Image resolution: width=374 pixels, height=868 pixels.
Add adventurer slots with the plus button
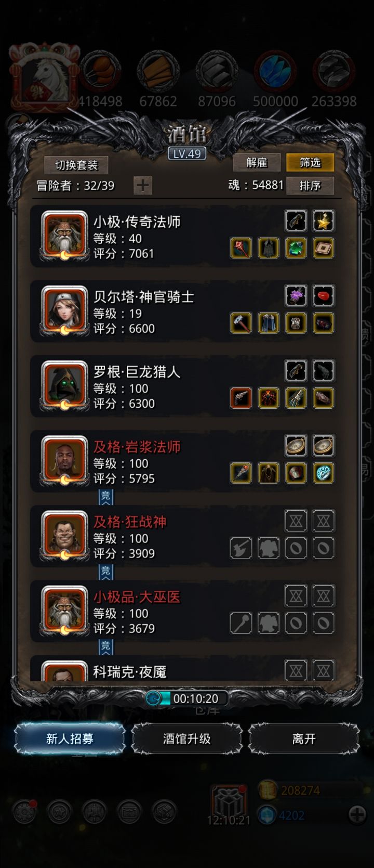pyautogui.click(x=143, y=185)
